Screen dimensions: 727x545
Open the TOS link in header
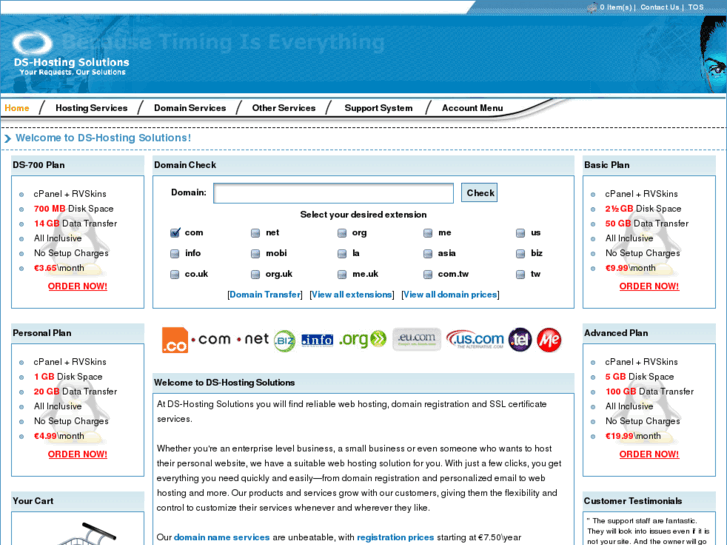point(695,7)
